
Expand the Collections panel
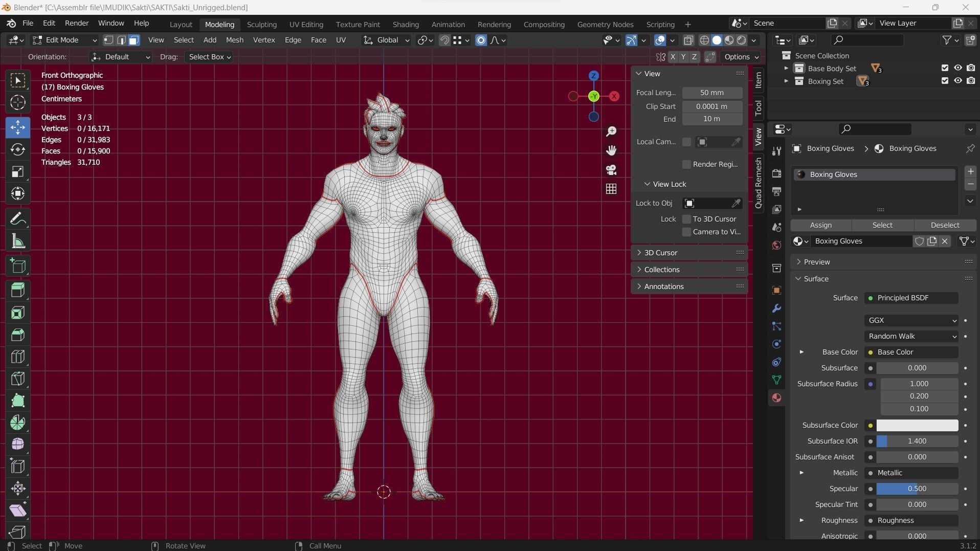(689, 270)
